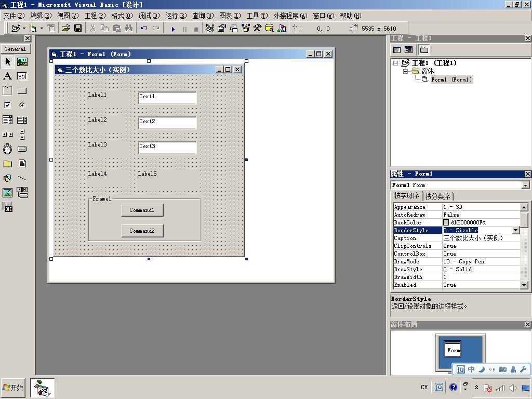532x399 pixels.
Task: Select the OptionButton tool in toolbox
Action: (x=22, y=105)
